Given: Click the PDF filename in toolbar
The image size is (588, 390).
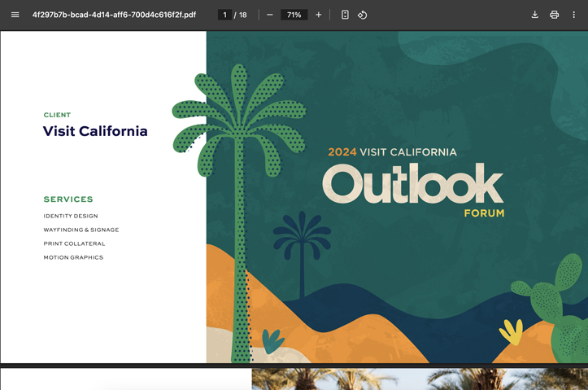Looking at the screenshot, I should pos(114,15).
